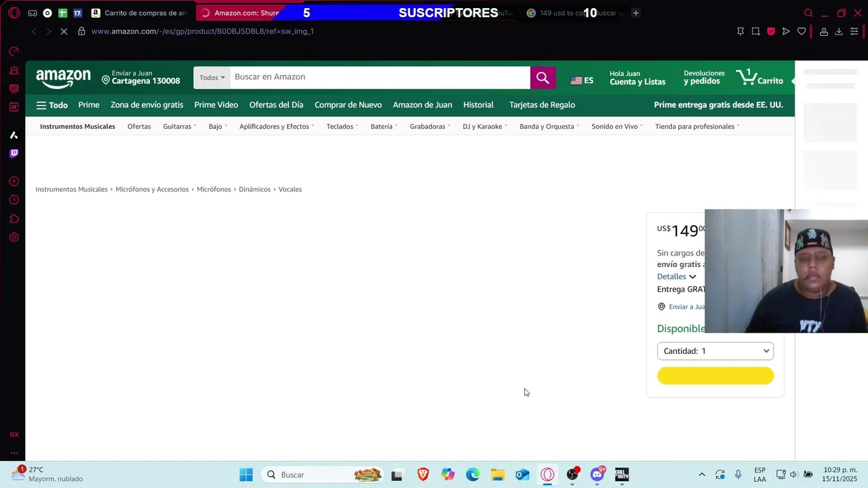Open Comprar de Nuevo nav item
The image size is (868, 488).
348,105
